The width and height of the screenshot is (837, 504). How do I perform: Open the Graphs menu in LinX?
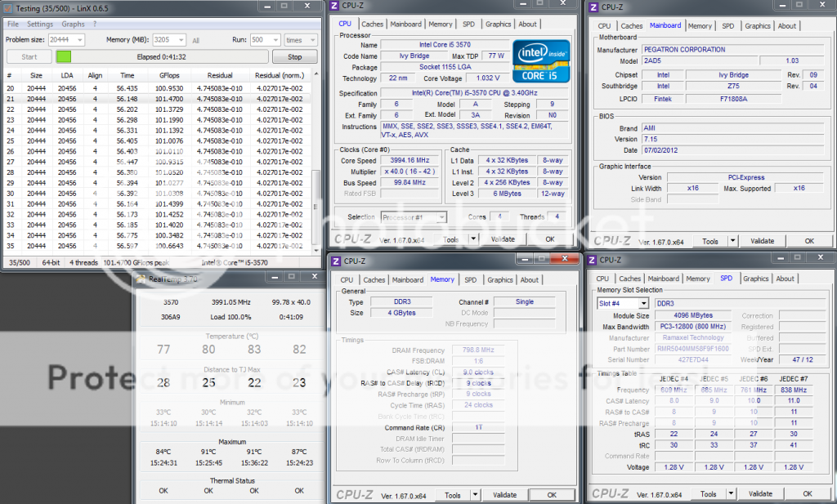[74, 24]
